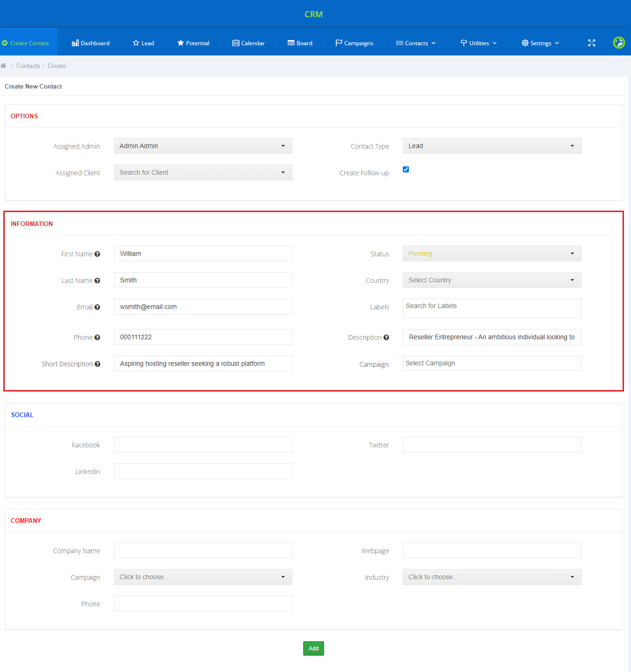The height and width of the screenshot is (672, 631).
Task: Expand the Contacts menu
Action: pyautogui.click(x=416, y=43)
